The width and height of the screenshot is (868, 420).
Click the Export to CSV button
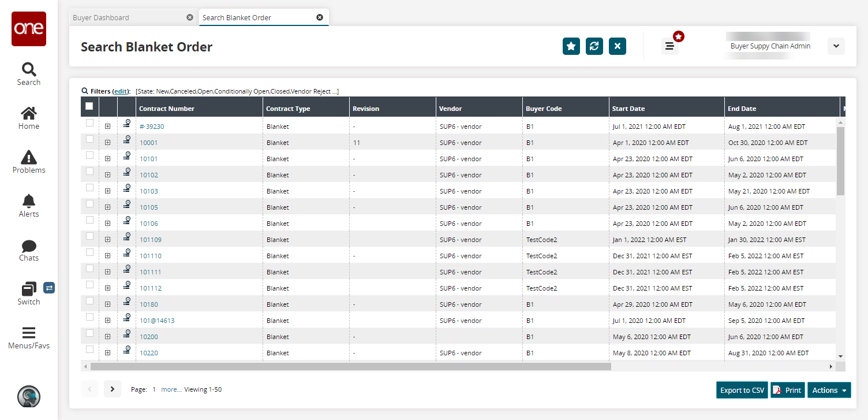coord(742,390)
